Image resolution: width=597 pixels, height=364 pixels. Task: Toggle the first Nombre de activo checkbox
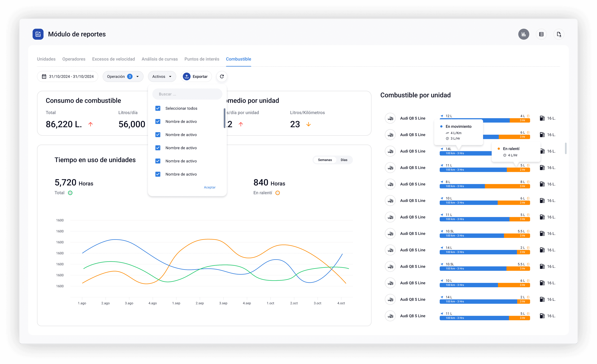click(158, 122)
